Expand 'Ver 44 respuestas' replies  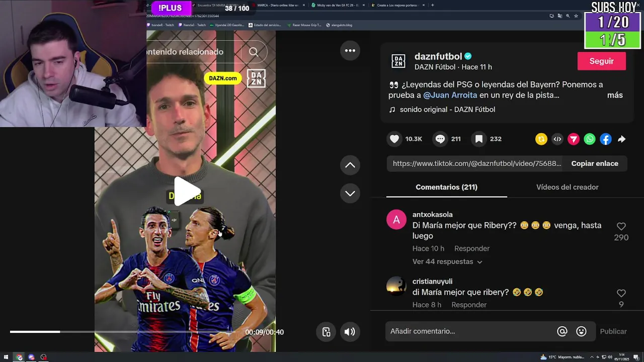pyautogui.click(x=447, y=261)
